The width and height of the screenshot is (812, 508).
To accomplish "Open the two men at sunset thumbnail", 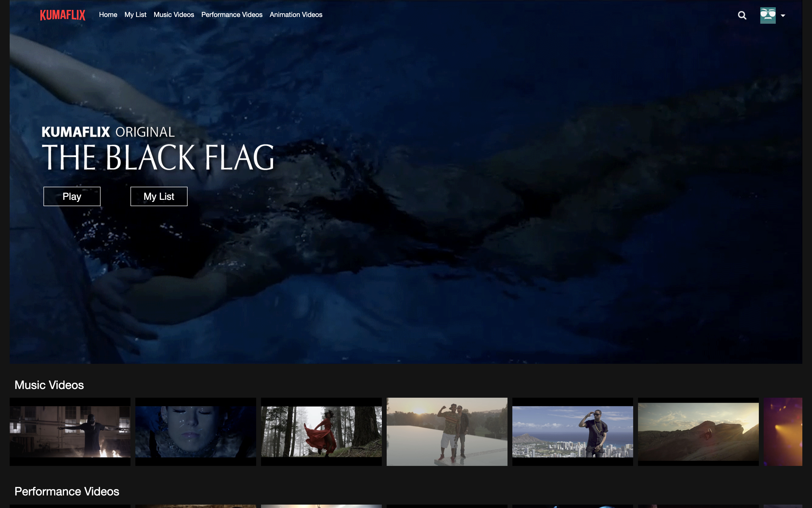I will 447,432.
